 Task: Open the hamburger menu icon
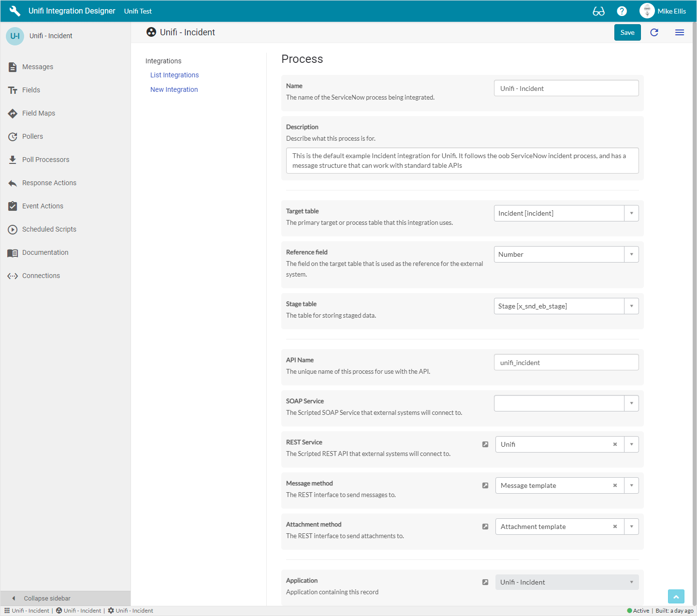tap(679, 32)
